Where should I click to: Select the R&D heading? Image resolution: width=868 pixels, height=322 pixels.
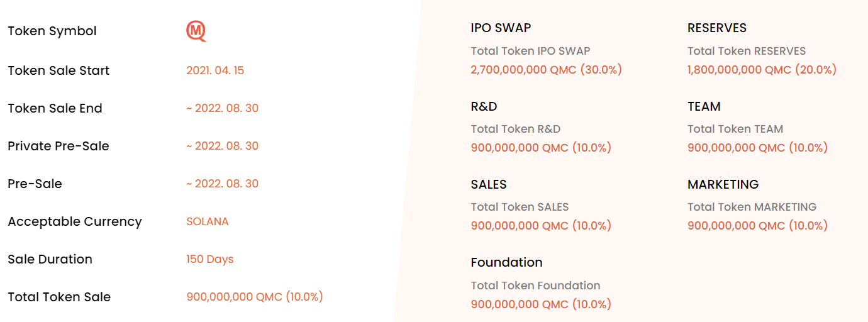pyautogui.click(x=484, y=106)
